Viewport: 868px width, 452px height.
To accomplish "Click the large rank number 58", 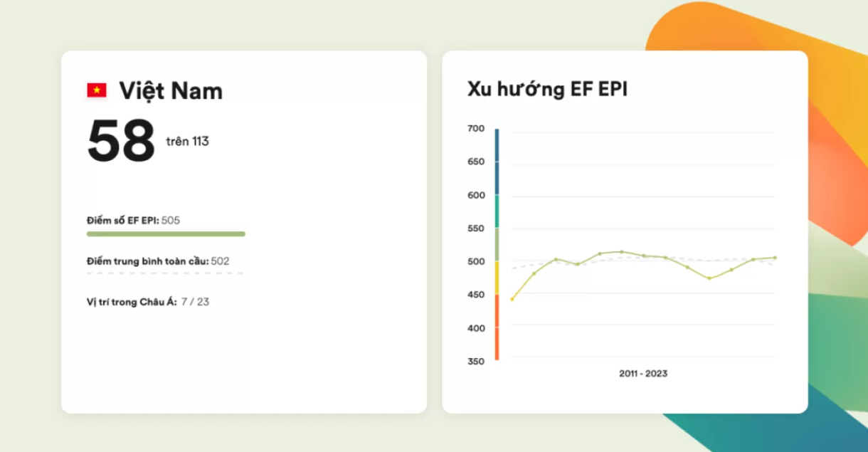I will (x=121, y=141).
